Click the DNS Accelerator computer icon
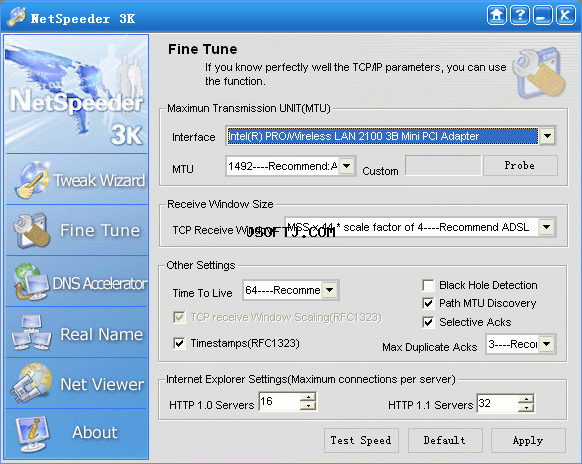 (x=31, y=281)
